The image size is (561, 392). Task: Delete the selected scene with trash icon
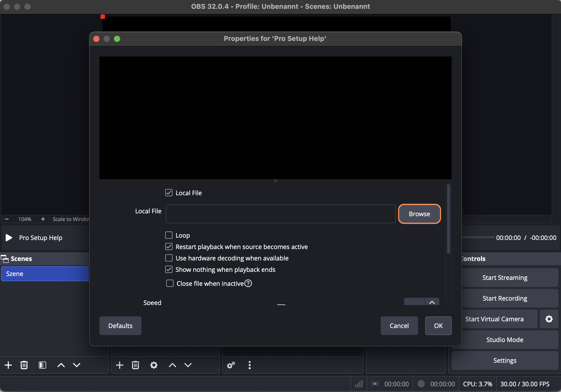pyautogui.click(x=24, y=365)
